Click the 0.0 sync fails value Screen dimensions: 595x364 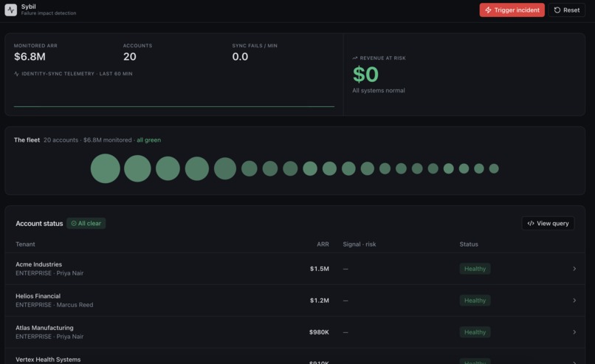tap(240, 57)
